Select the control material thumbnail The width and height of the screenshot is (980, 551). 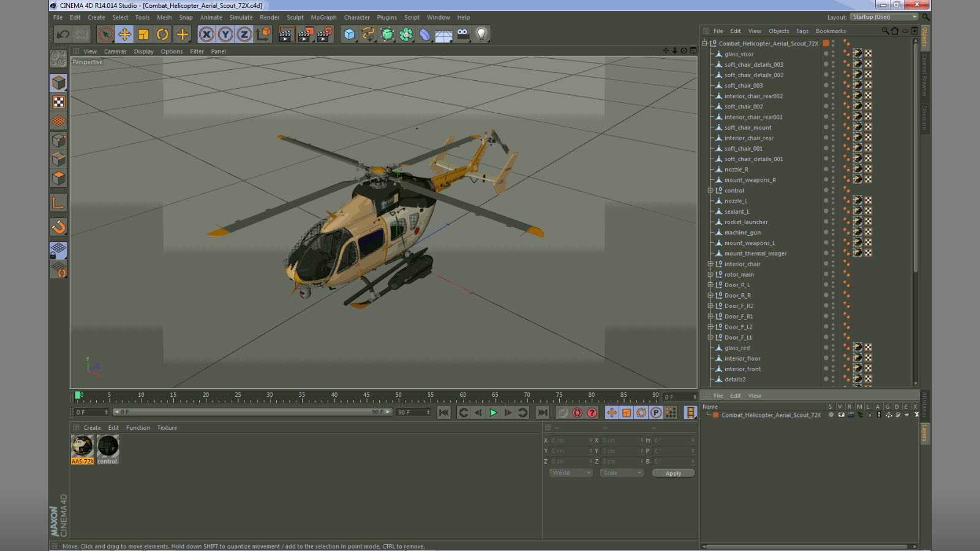[x=108, y=449]
